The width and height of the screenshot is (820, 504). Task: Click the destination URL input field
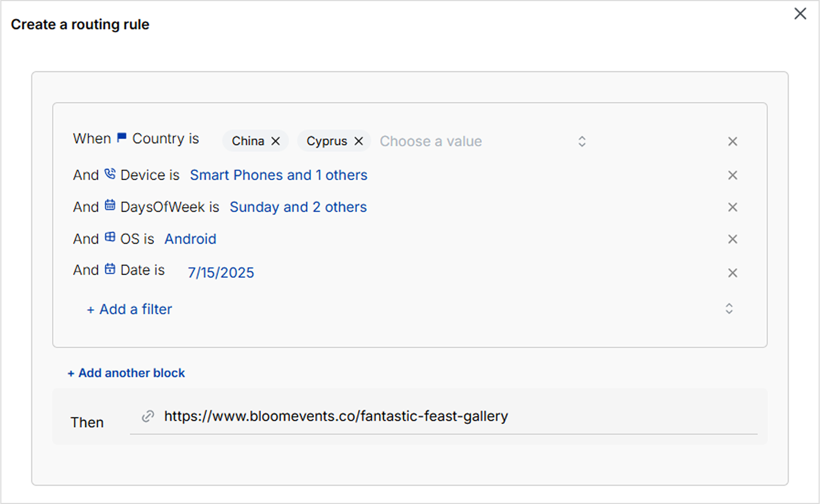pyautogui.click(x=444, y=416)
